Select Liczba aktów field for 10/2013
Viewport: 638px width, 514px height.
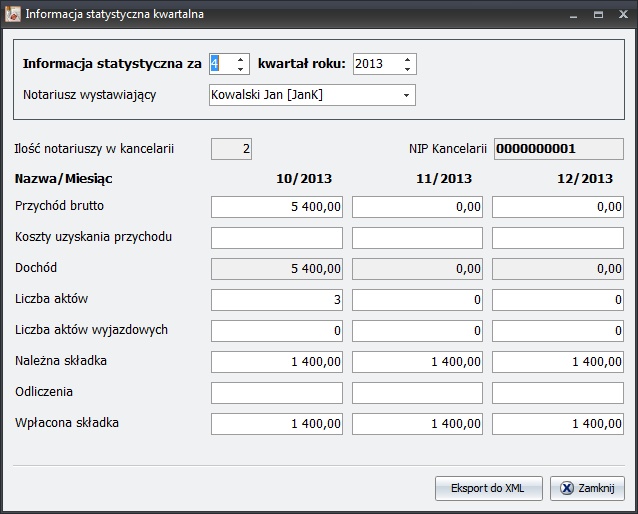(277, 300)
